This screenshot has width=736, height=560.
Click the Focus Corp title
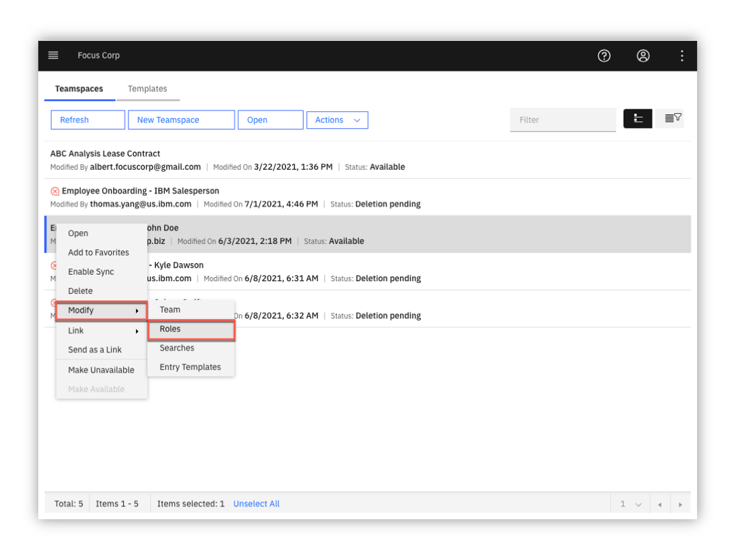pyautogui.click(x=98, y=56)
